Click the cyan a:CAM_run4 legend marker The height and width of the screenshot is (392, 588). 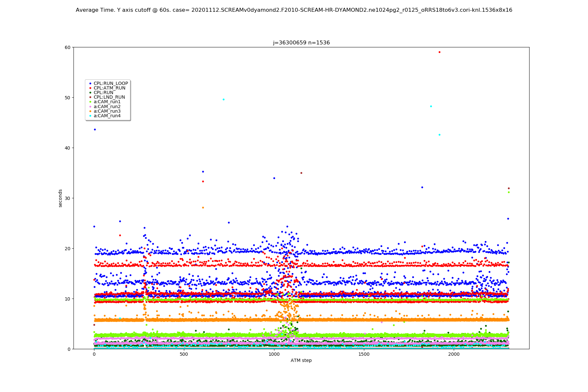(x=90, y=116)
